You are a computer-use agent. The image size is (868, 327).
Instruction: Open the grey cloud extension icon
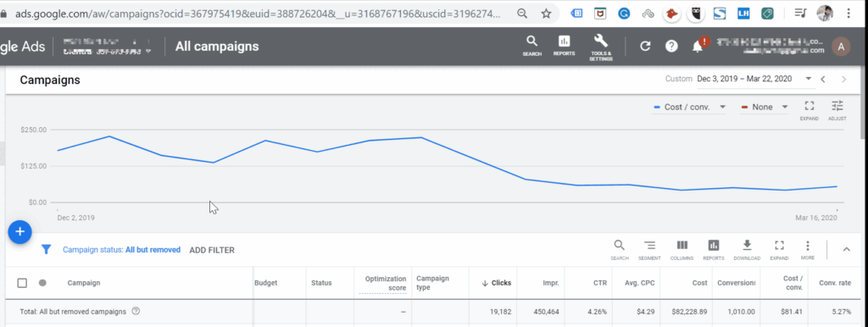tap(648, 14)
